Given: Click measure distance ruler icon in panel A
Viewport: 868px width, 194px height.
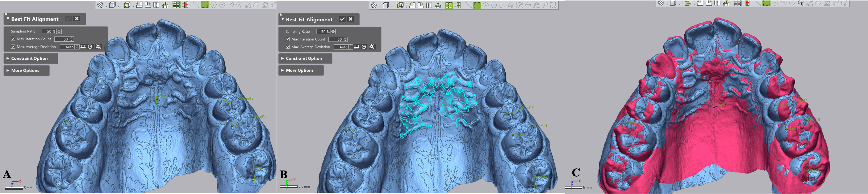Looking at the screenshot, I should click(83, 47).
